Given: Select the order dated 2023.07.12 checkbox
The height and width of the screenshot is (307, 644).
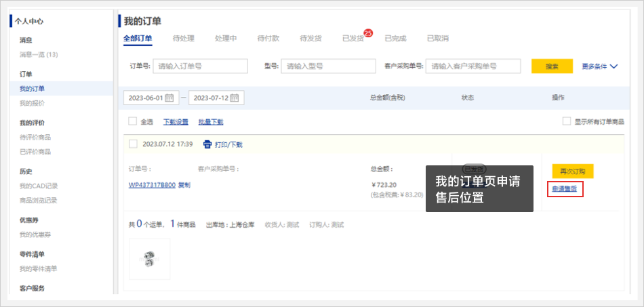Looking at the screenshot, I should 133,144.
